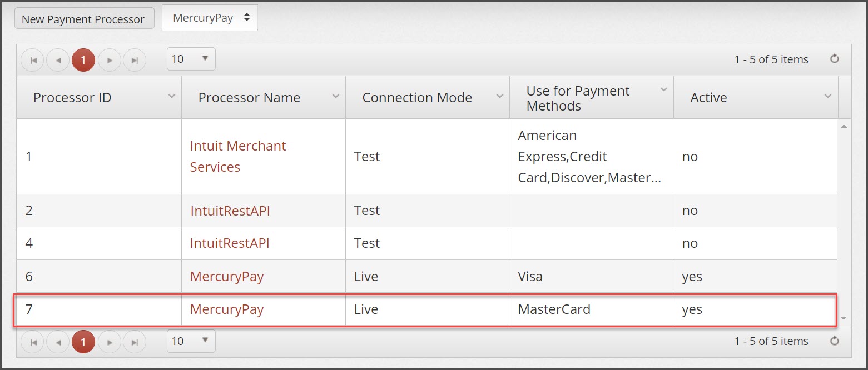Screen dimensions: 868x370
Task: Open bottom items-per-page dropdown showing 10
Action: tap(191, 341)
